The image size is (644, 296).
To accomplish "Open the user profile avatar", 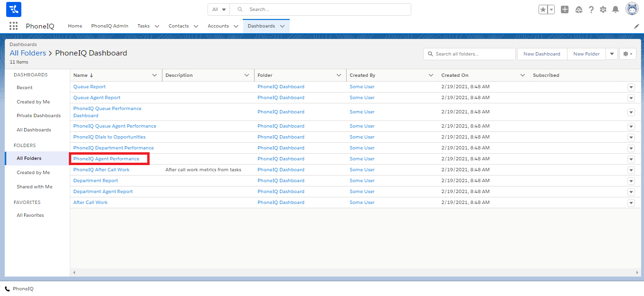I will 632,9.
